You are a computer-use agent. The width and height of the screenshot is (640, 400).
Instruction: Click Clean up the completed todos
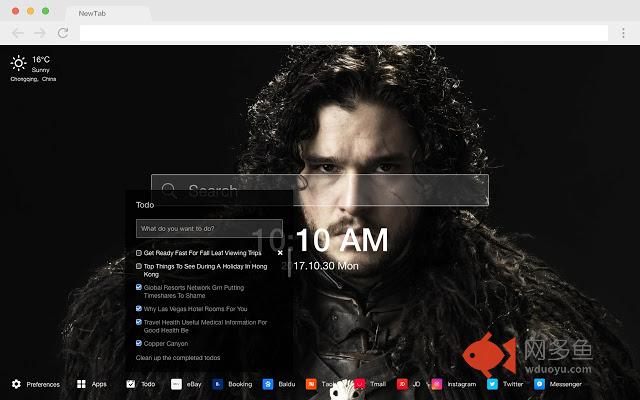178,358
